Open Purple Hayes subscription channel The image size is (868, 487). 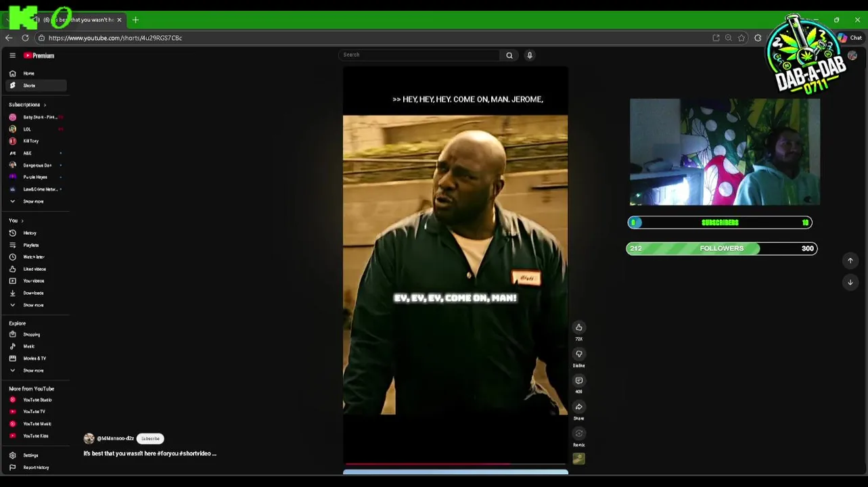click(36, 177)
